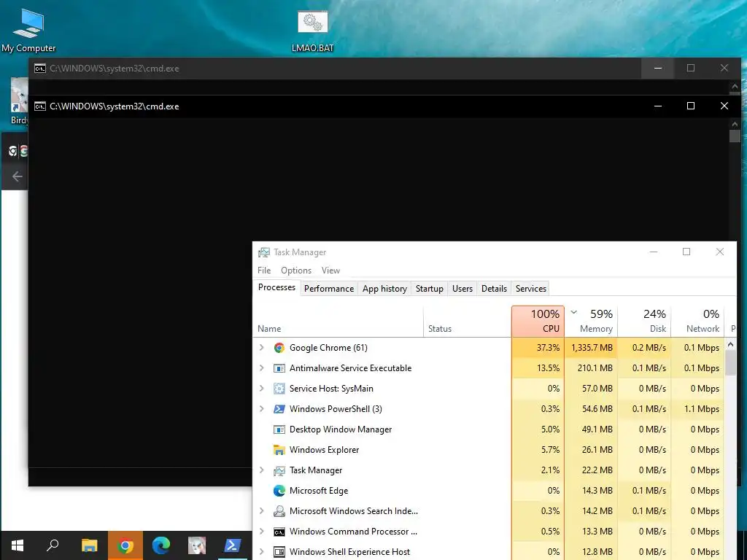747x560 pixels.
Task: Click the 37.3% CPU value for Chrome
Action: (548, 348)
